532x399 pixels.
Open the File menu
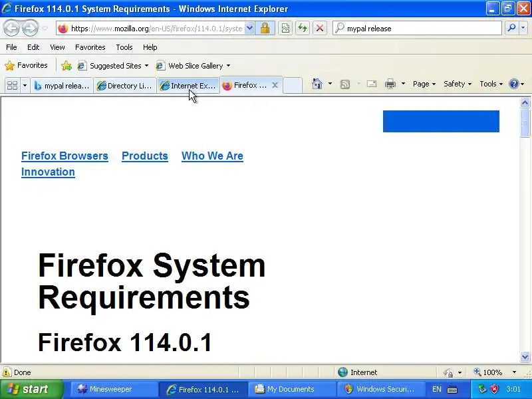[11, 47]
